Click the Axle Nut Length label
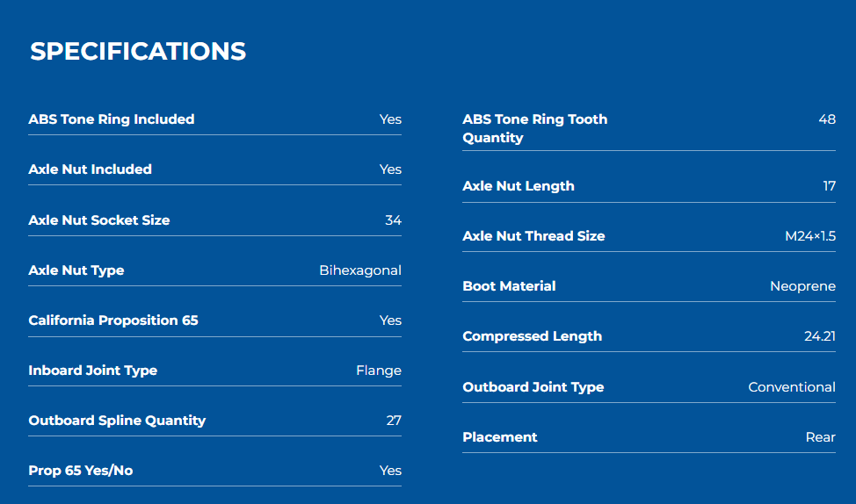The image size is (856, 504). (x=519, y=186)
